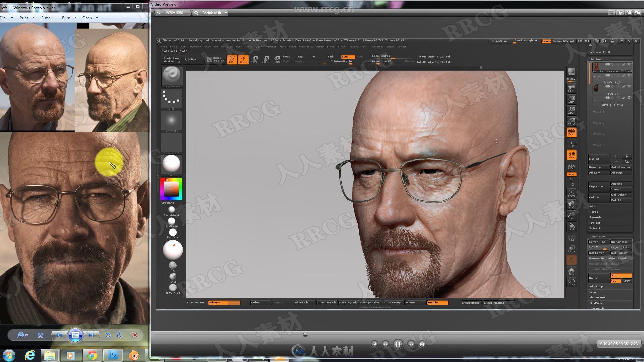Select the Scale transform tool in top toolbar
Image resolution: width=644 pixels, height=362 pixels.
265,59
